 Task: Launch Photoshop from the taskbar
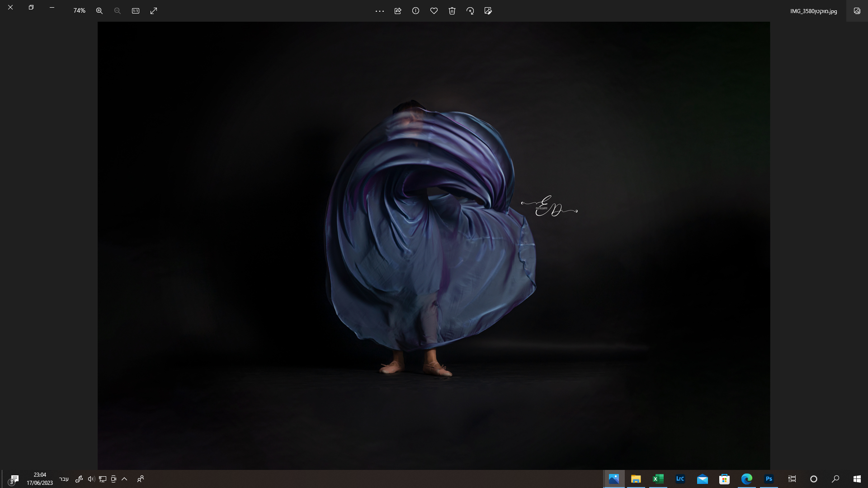(x=769, y=479)
